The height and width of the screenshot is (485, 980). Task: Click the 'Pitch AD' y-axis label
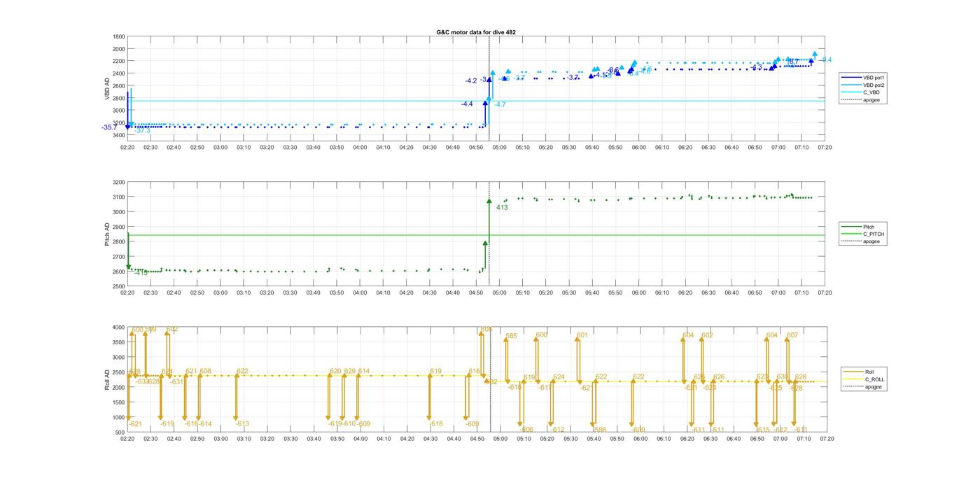pos(108,234)
